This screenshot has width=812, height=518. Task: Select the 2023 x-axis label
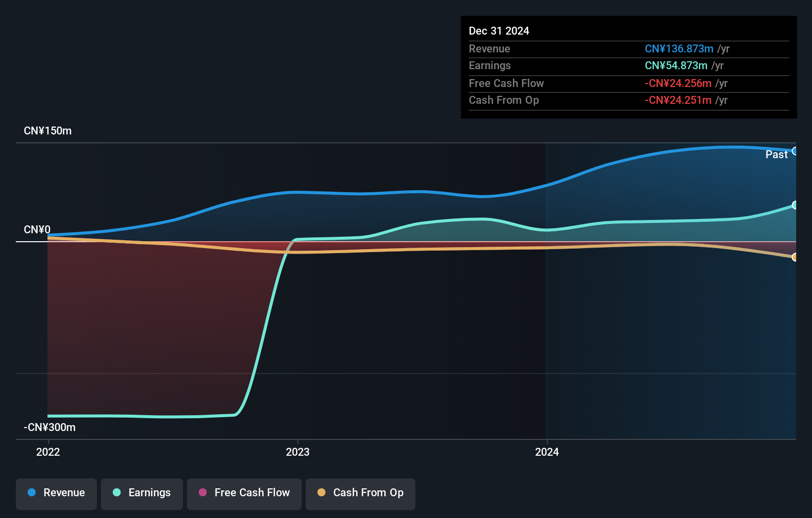[x=298, y=452]
